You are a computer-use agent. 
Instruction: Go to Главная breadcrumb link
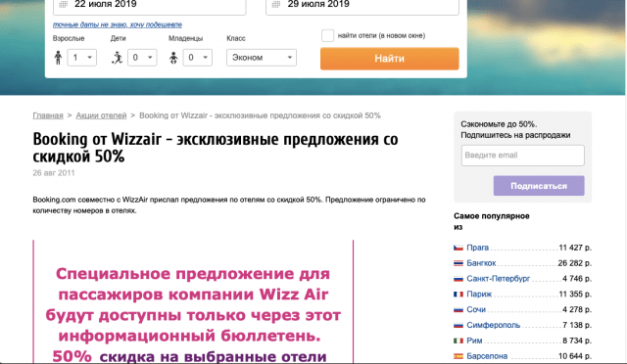(x=48, y=115)
